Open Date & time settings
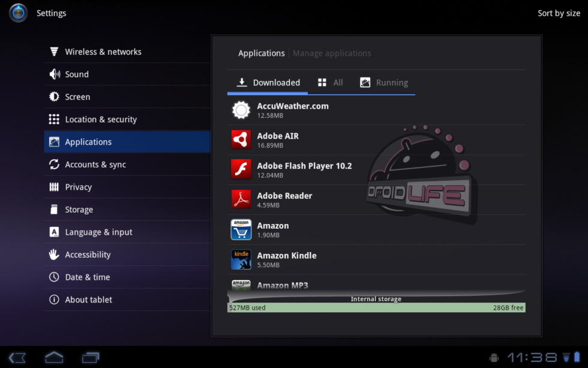Viewport: 588px width, 368px height. coord(127,277)
